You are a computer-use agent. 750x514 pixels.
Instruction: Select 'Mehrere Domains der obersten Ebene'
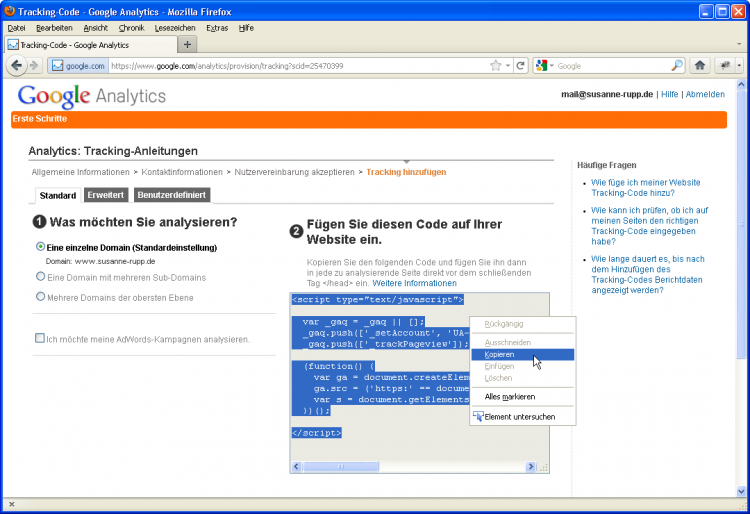pyautogui.click(x=40, y=296)
